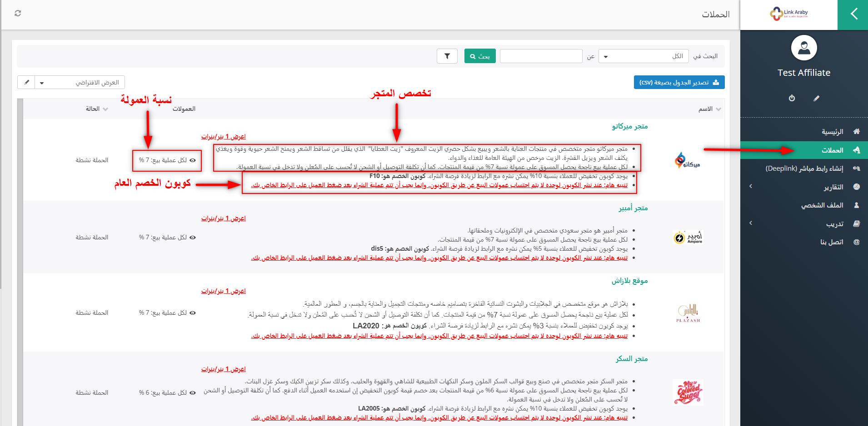868x426 pixels.
Task: Open the Plazash store logo
Action: pos(688,313)
